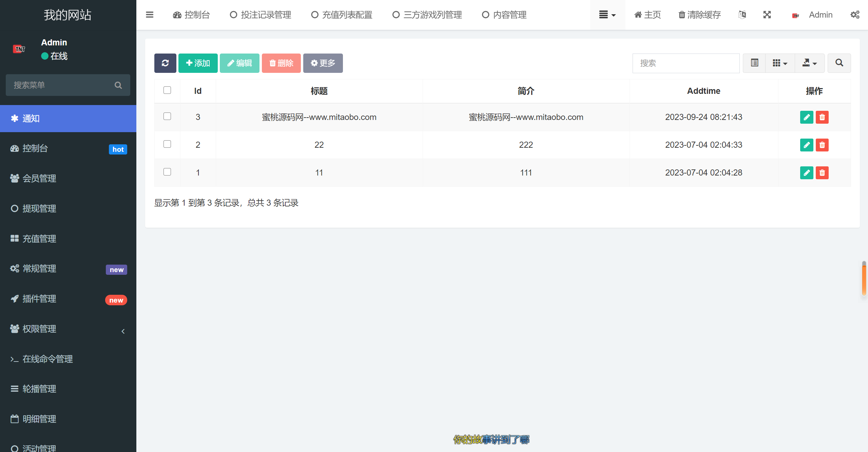The height and width of the screenshot is (452, 868).
Task: Check the box for row Id 2
Action: click(x=167, y=144)
